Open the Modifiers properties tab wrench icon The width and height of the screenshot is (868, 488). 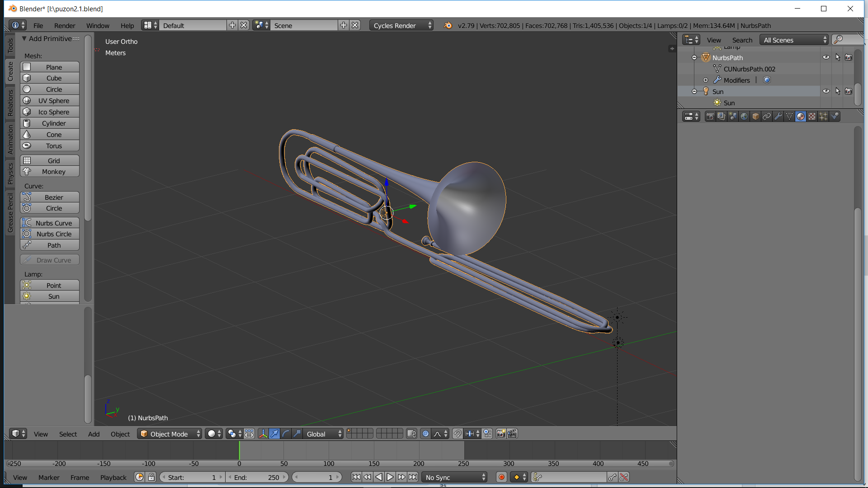778,117
